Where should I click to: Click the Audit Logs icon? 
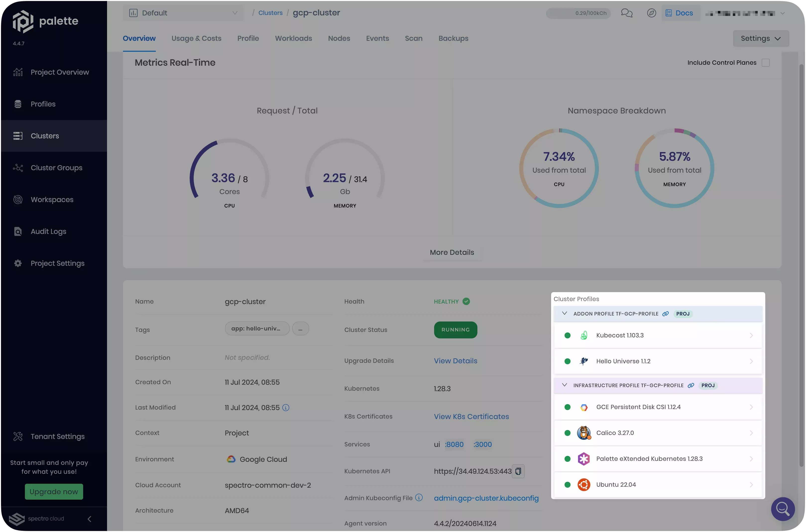(x=18, y=232)
